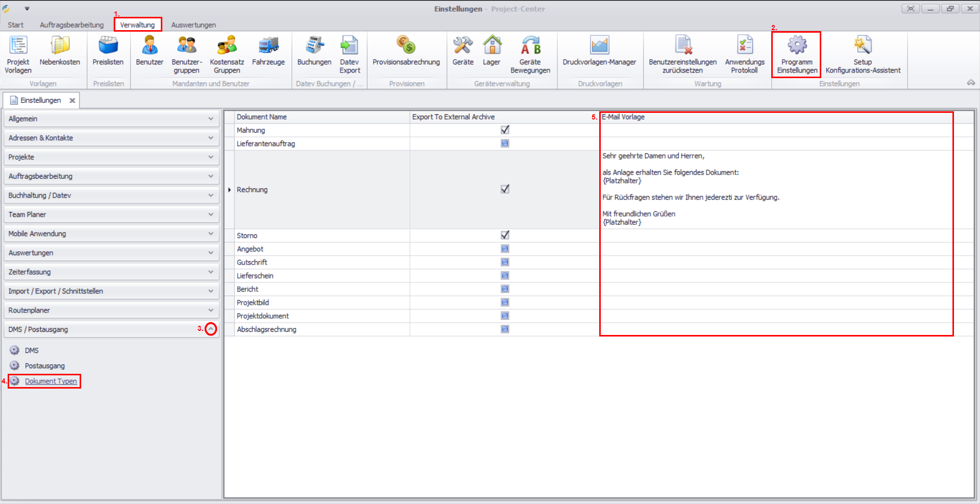Viewport: 980px width, 504px height.
Task: Switch to the Auswertungen ribbon tab
Action: pos(193,25)
